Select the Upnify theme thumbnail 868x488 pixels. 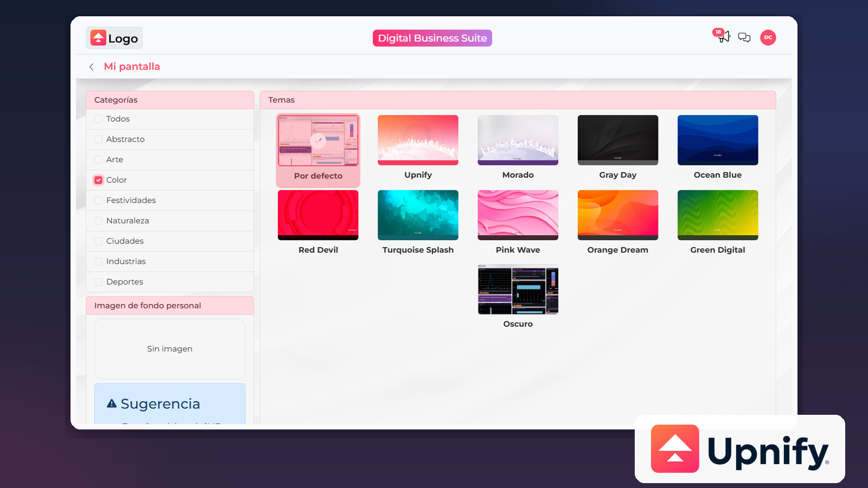[418, 140]
